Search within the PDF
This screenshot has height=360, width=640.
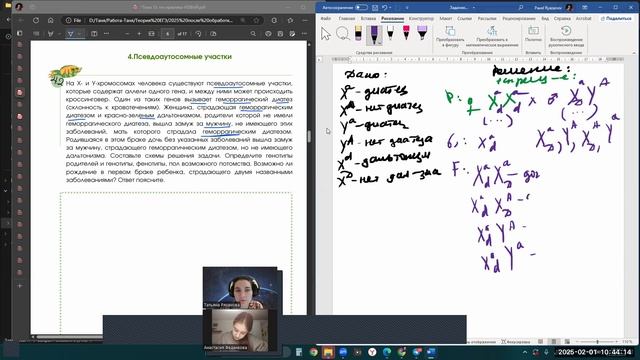[253, 33]
